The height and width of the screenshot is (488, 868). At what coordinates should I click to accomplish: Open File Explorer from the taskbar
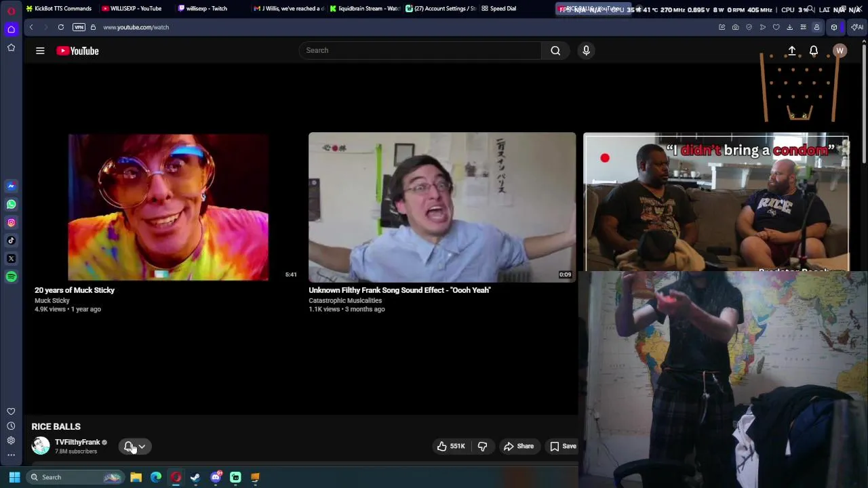point(136,477)
